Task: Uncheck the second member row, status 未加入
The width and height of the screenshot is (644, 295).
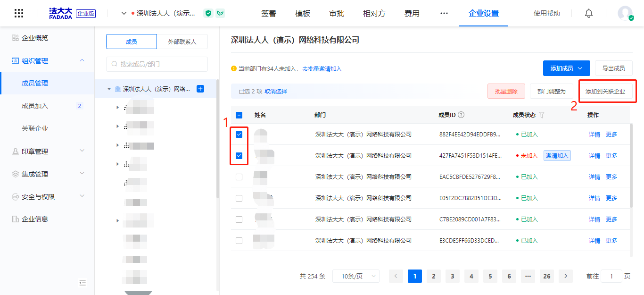Action: point(239,156)
